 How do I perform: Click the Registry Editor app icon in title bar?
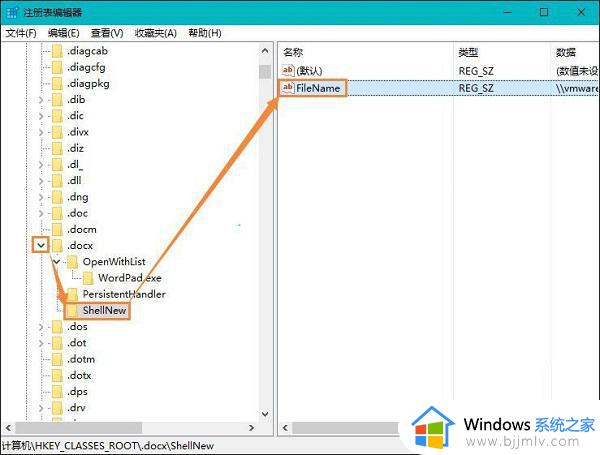point(11,12)
